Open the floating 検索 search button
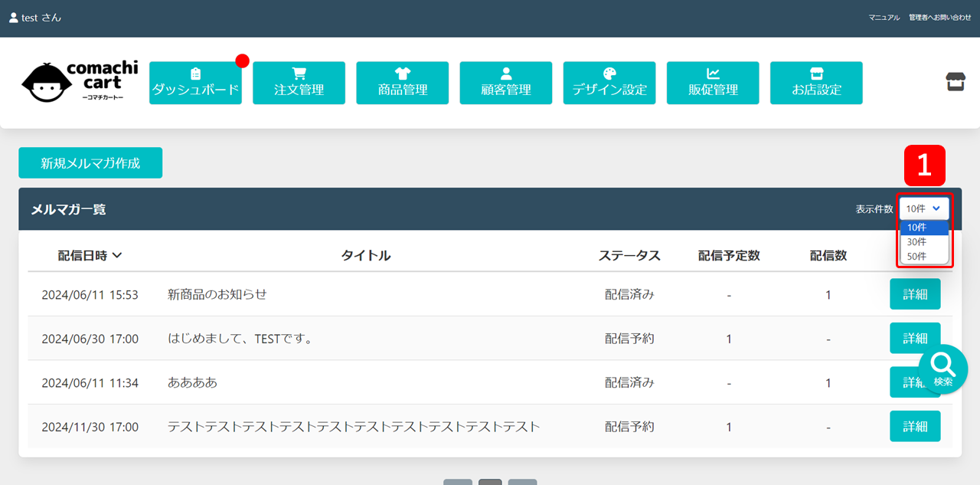This screenshot has width=980, height=485. (x=943, y=369)
